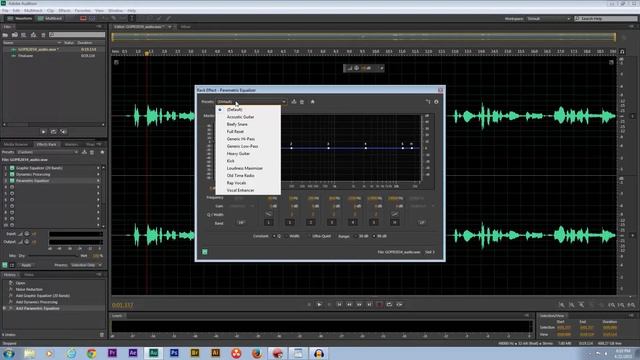Viewport: 640px width, 360px height.
Task: Open the Effects menu
Action: coord(64,11)
